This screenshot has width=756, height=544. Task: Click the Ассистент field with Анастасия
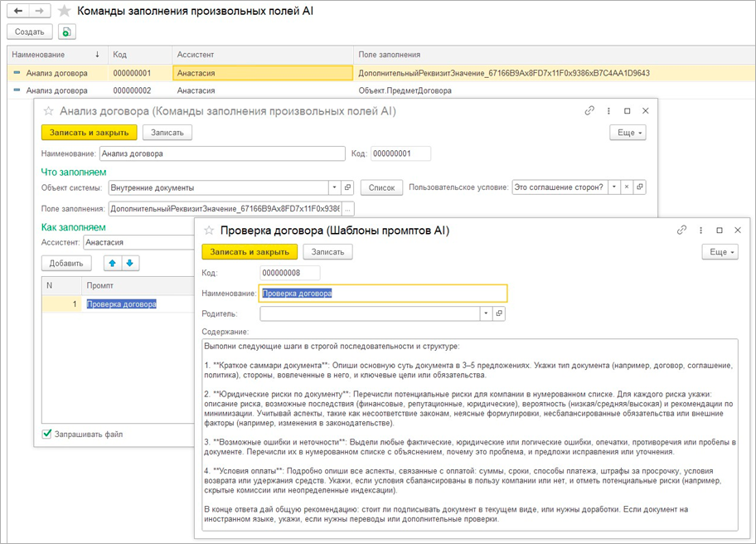[x=139, y=242]
